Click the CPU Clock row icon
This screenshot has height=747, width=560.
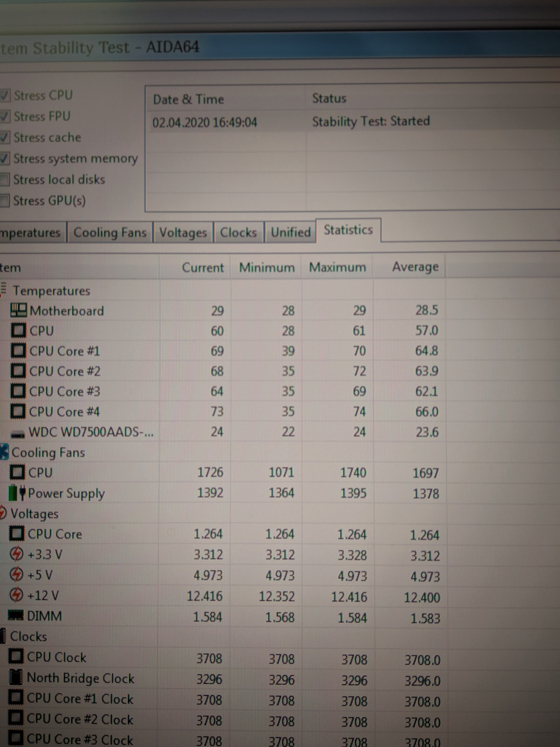click(x=16, y=657)
